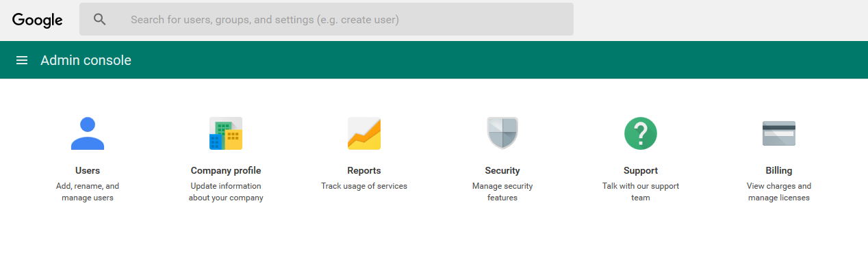Viewport: 868px width, 279px height.
Task: Click 'View charges and manage licenses' text
Action: (779, 192)
